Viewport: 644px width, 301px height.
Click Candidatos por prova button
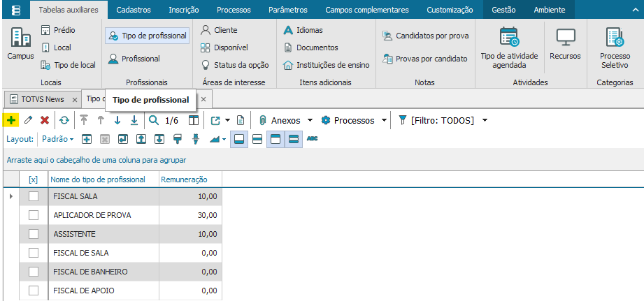click(x=425, y=35)
